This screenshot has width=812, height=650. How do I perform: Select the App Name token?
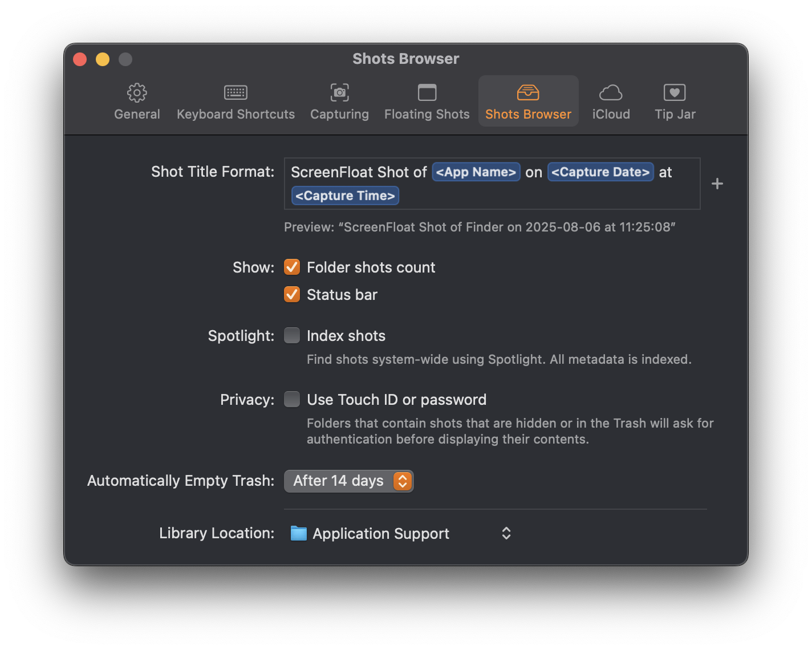476,172
